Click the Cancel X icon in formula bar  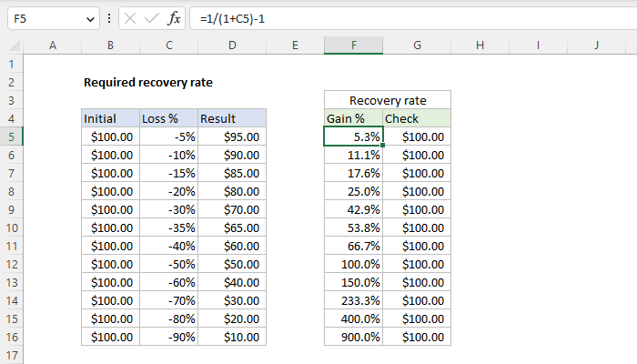(x=130, y=18)
